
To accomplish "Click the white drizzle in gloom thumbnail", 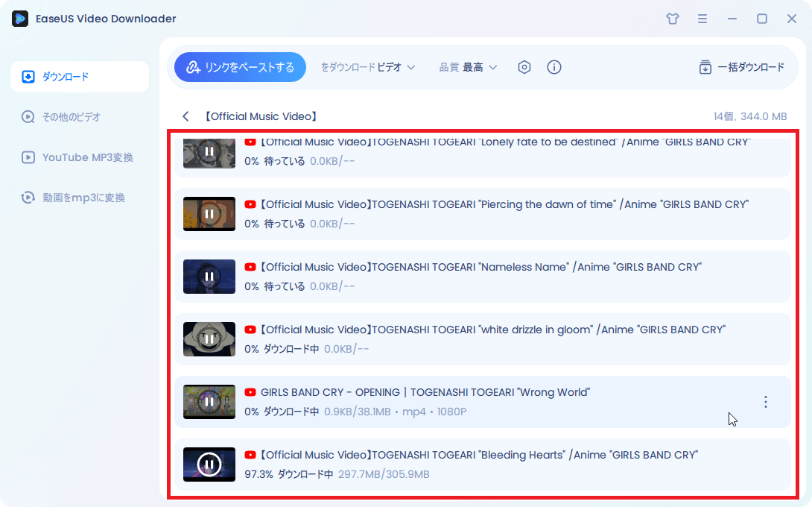I will click(209, 339).
